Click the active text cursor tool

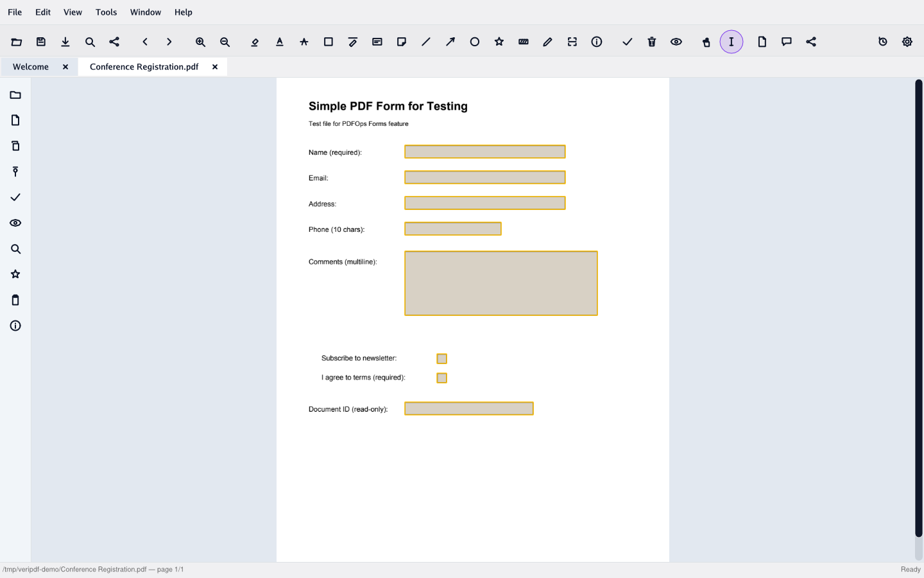click(732, 42)
